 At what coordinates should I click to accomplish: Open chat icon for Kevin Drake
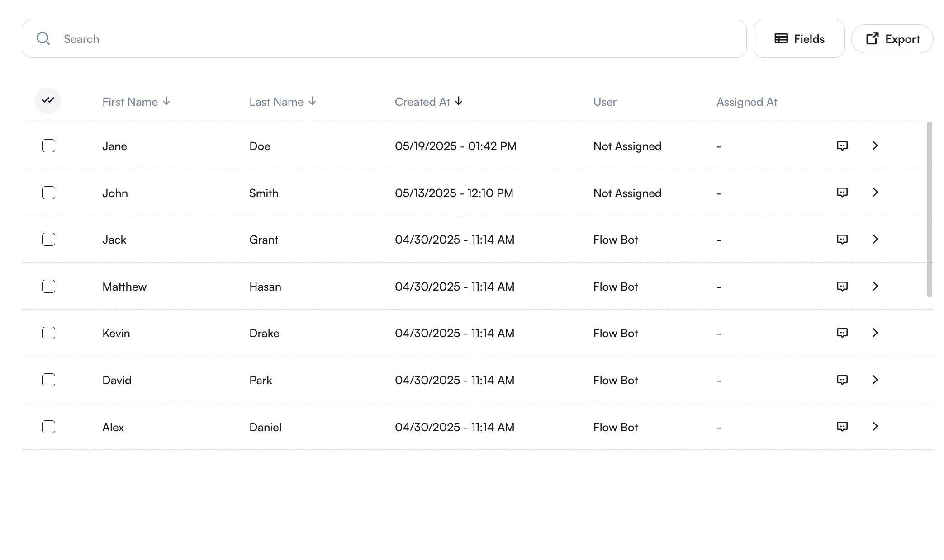842,333
